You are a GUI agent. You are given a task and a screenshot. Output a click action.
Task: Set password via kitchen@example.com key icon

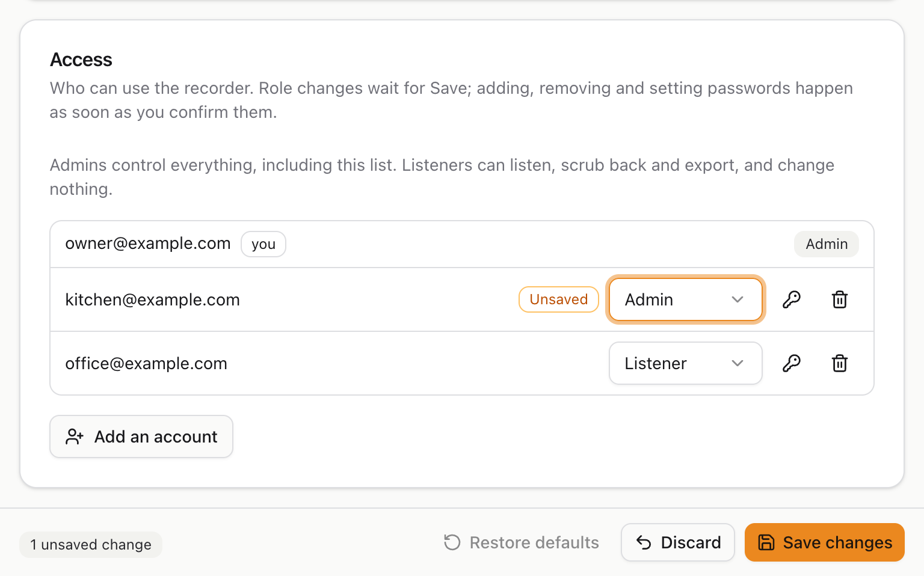point(792,299)
